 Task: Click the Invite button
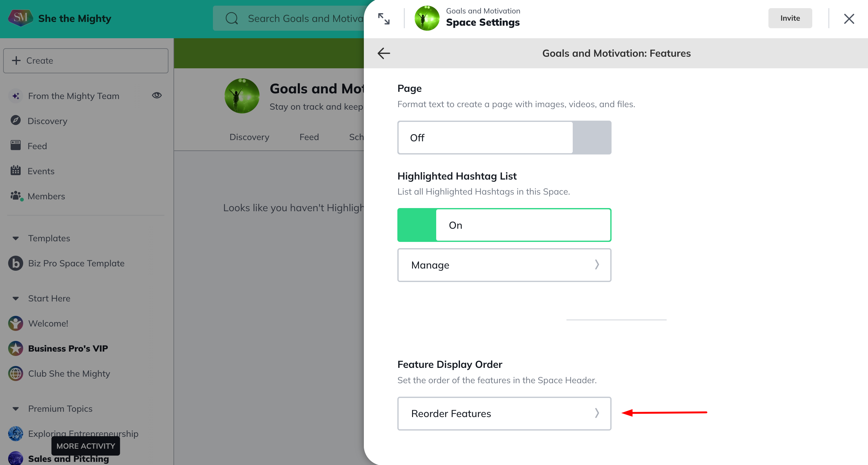tap(790, 18)
